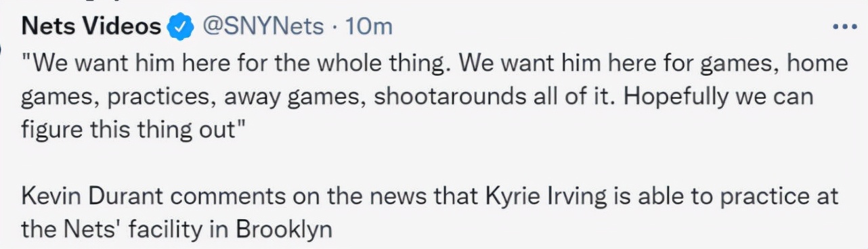Click the partial avatar at left edge
Viewport: 868px width, 249px height.
[2, 51]
